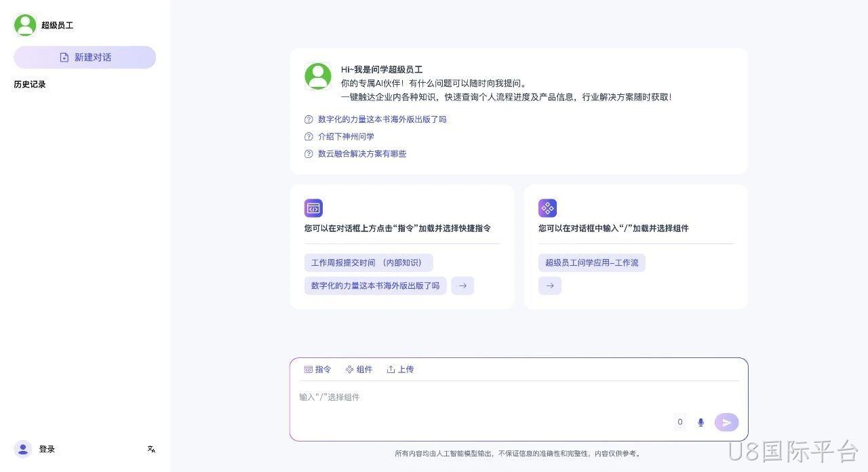The image size is (868, 472).
Task: Open the 指令 menu above the input box
Action: click(x=317, y=370)
